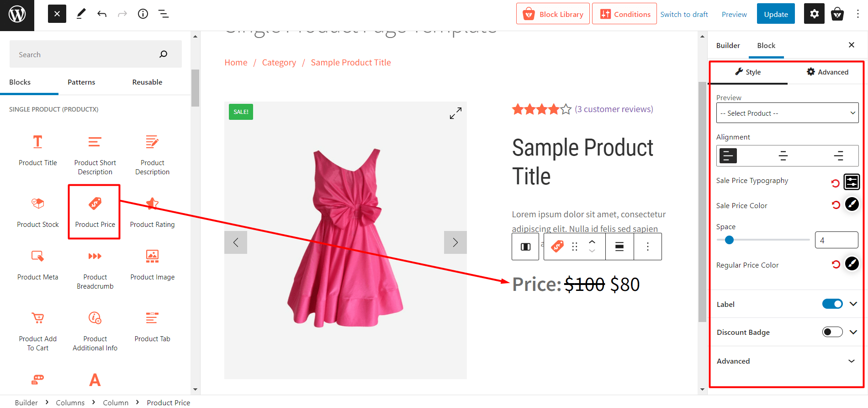Open Sale Price Typography settings

click(x=852, y=182)
